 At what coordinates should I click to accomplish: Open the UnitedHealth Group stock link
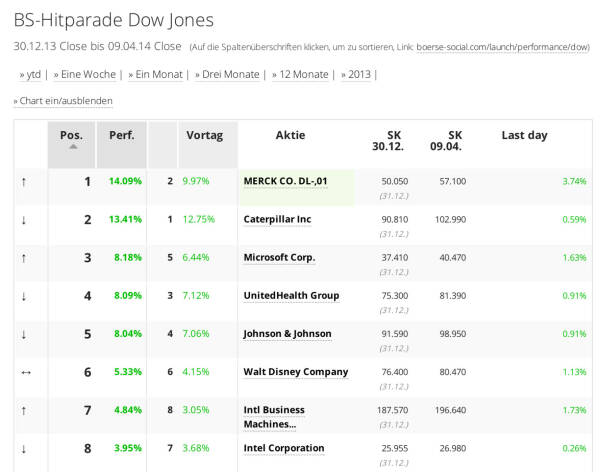tap(291, 296)
